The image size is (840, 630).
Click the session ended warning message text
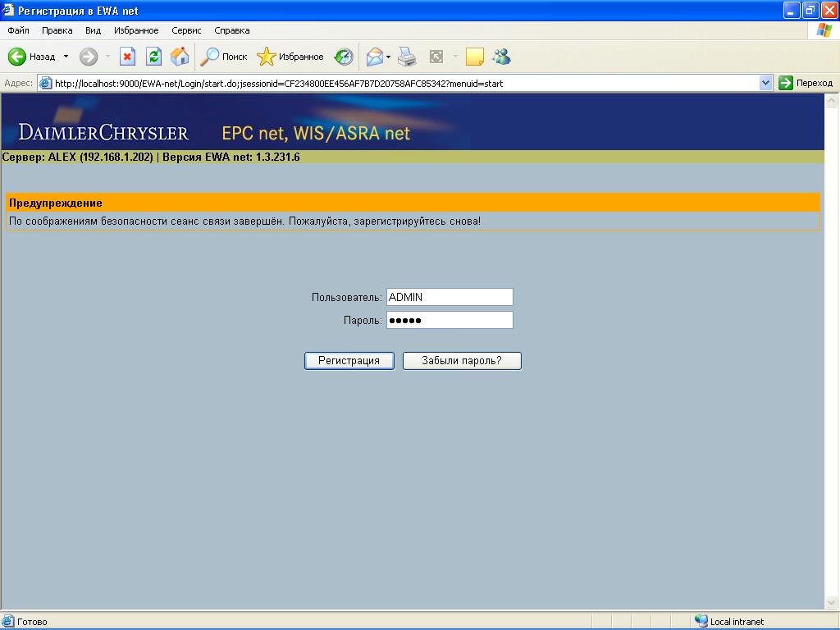pyautogui.click(x=244, y=221)
